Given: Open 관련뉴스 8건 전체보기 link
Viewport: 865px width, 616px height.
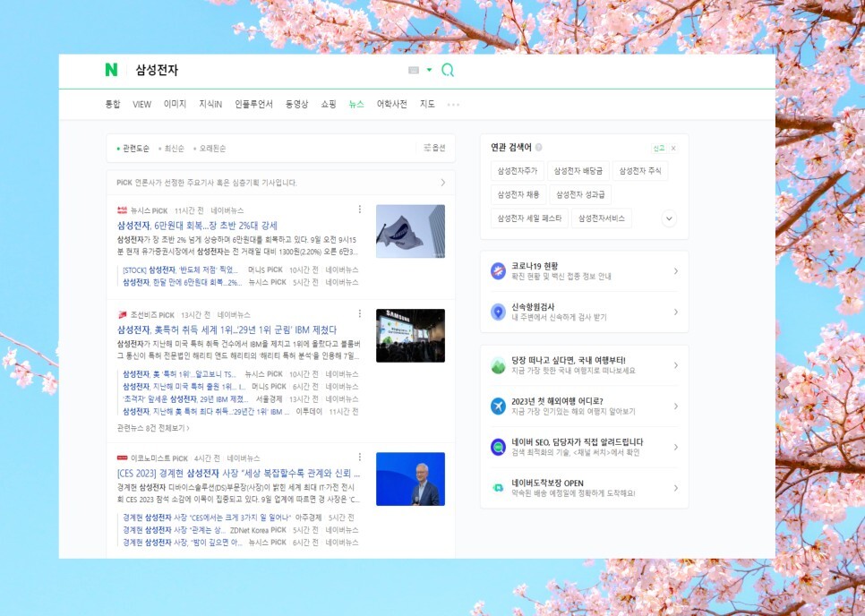Looking at the screenshot, I should tap(153, 427).
